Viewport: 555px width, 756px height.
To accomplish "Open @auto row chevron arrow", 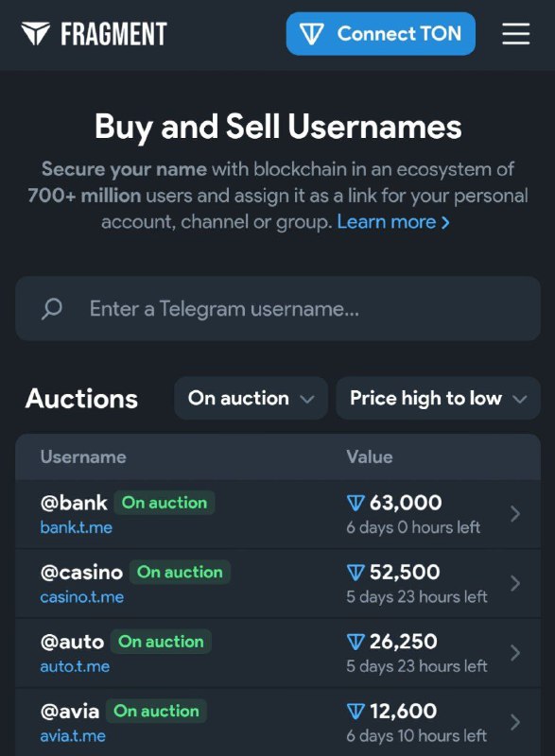I will click(x=515, y=653).
